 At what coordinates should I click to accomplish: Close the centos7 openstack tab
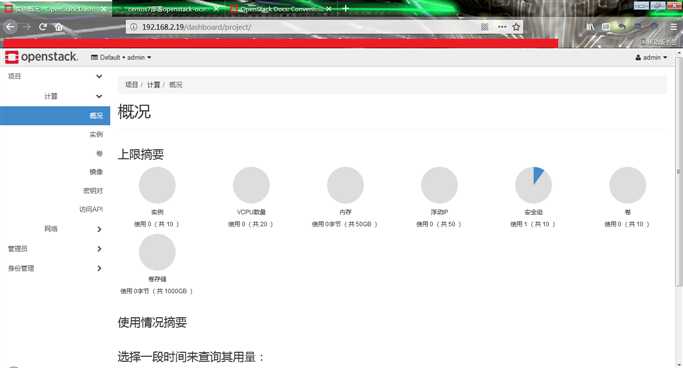point(216,9)
